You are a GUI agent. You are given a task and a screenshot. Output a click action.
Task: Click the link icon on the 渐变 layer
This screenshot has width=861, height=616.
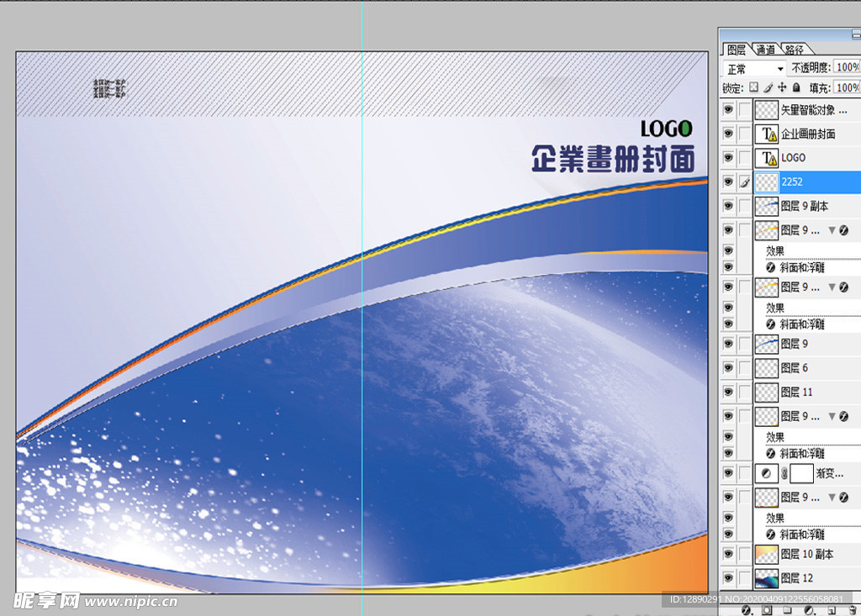pyautogui.click(x=784, y=474)
